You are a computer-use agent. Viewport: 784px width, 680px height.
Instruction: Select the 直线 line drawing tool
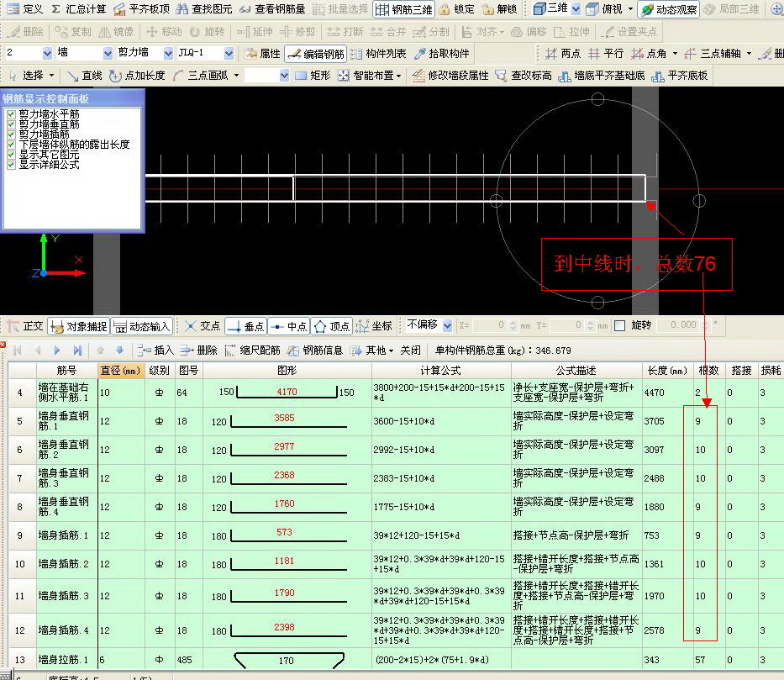coord(85,75)
